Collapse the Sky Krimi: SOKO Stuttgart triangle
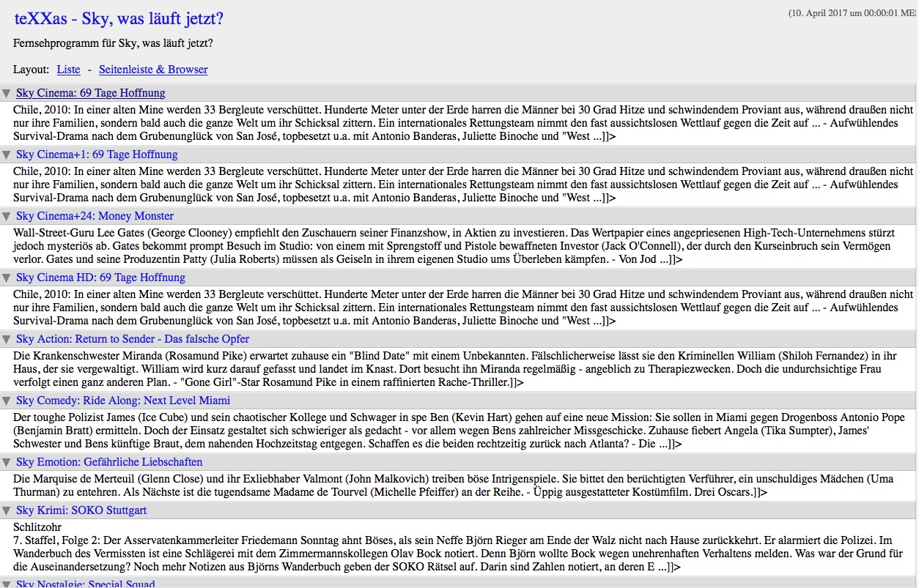The height and width of the screenshot is (588, 919). pos(7,510)
